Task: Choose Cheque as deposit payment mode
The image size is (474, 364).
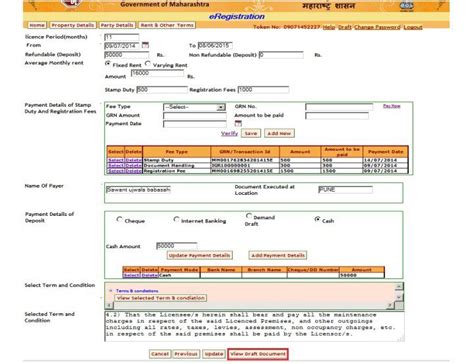Action: 119,219
